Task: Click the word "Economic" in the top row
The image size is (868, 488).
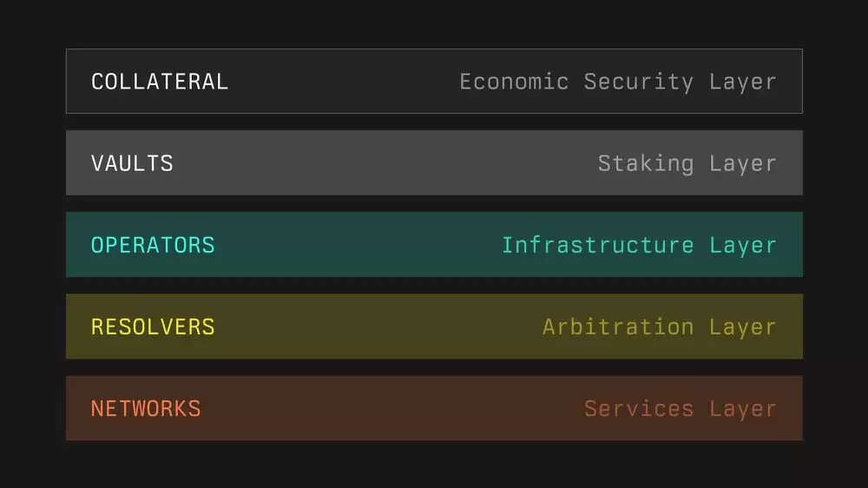Action: tap(514, 82)
